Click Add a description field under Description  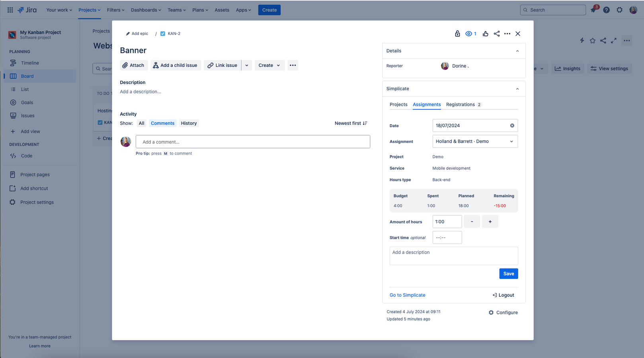pyautogui.click(x=141, y=91)
